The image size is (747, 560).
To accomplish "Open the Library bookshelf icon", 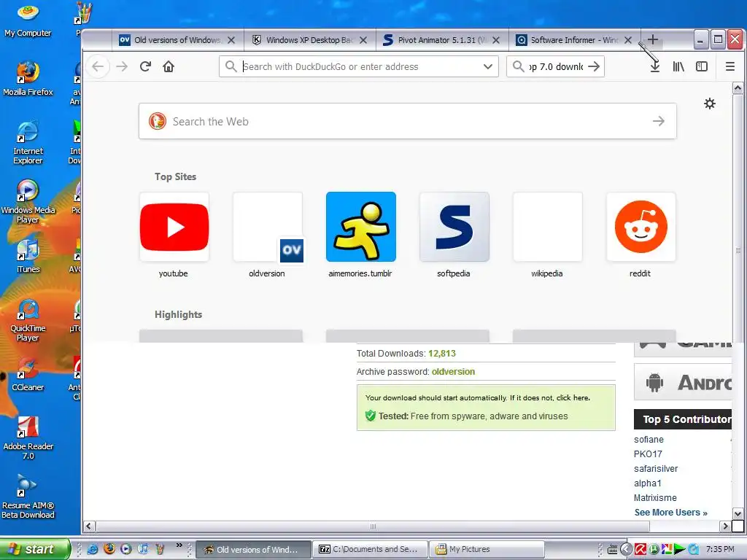I will pos(678,66).
